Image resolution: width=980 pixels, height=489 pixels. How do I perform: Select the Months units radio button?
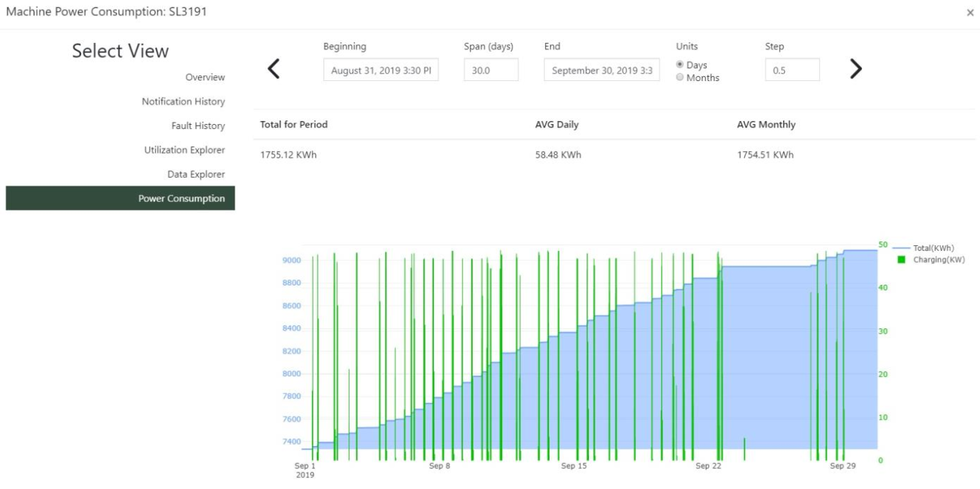[x=680, y=77]
